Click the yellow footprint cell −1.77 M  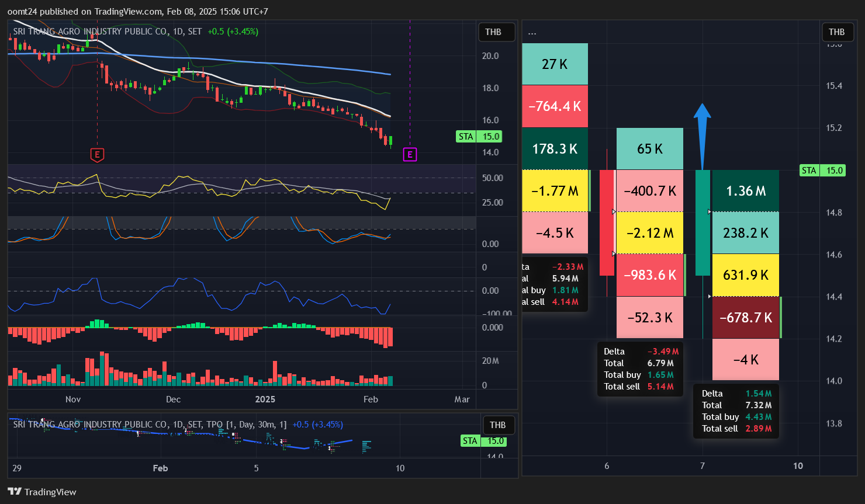[555, 191]
